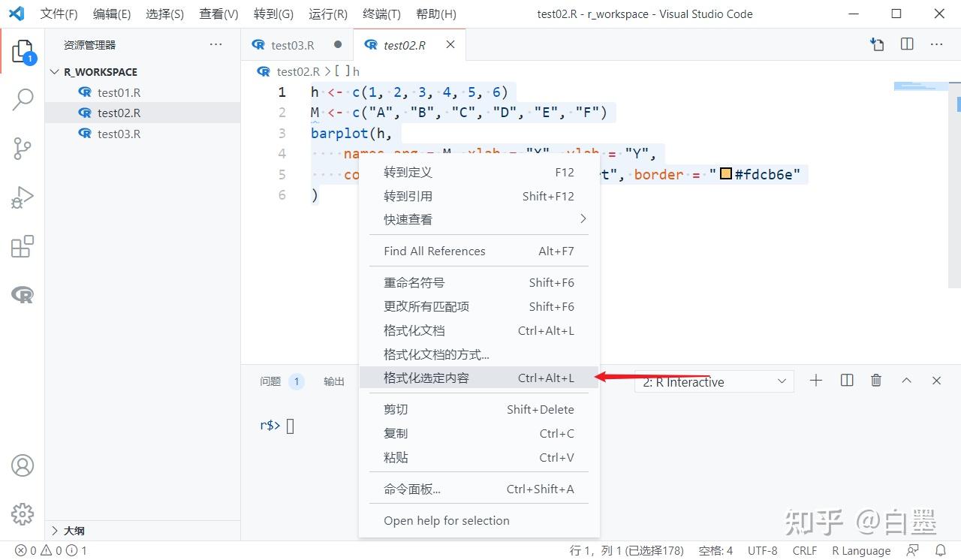Create a new terminal with the plus icon

click(x=815, y=381)
